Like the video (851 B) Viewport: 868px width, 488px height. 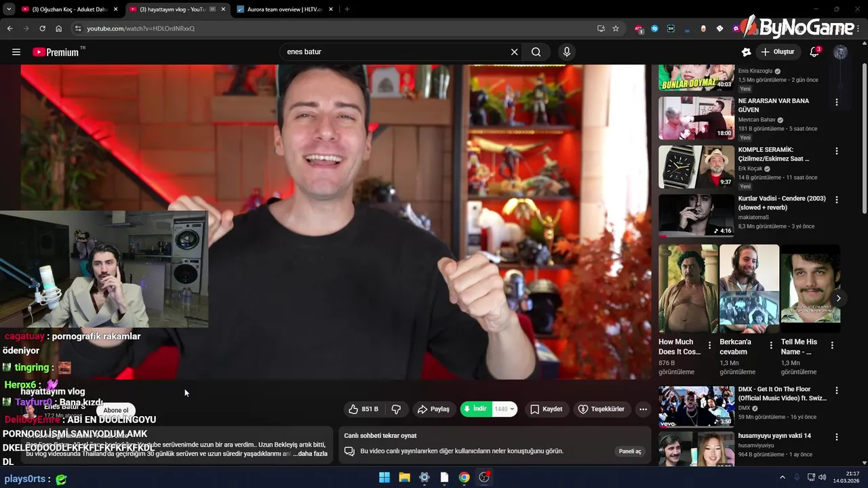click(363, 409)
